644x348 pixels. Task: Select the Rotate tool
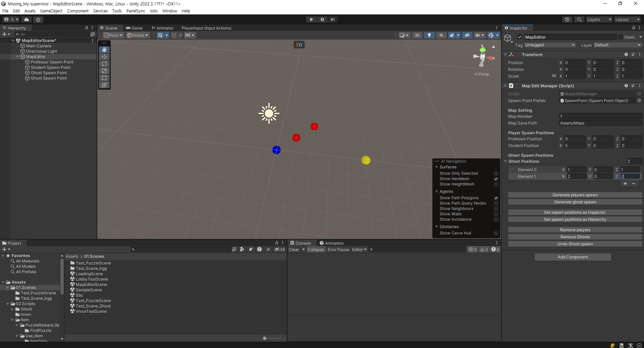(x=104, y=64)
